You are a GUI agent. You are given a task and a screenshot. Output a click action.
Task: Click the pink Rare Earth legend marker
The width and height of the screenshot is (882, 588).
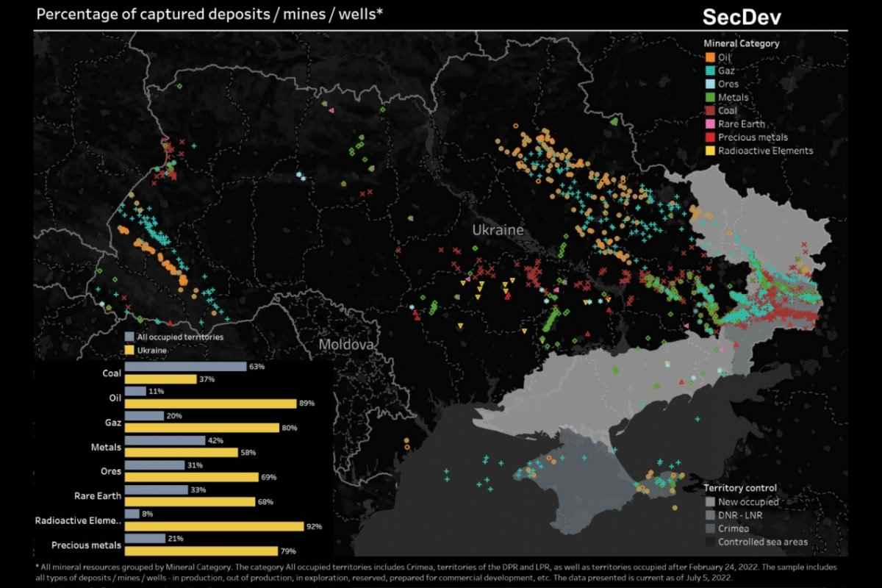[710, 123]
